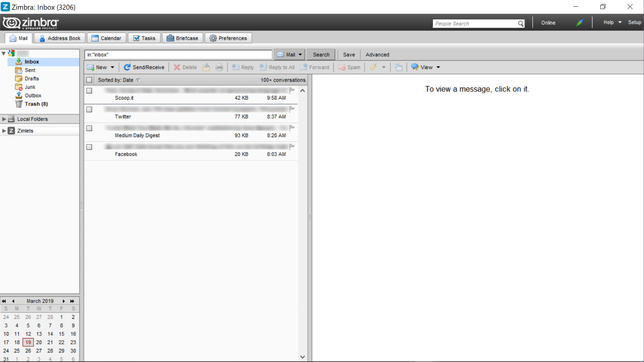Open the Advanced search option
The height and width of the screenshot is (362, 644).
point(377,55)
